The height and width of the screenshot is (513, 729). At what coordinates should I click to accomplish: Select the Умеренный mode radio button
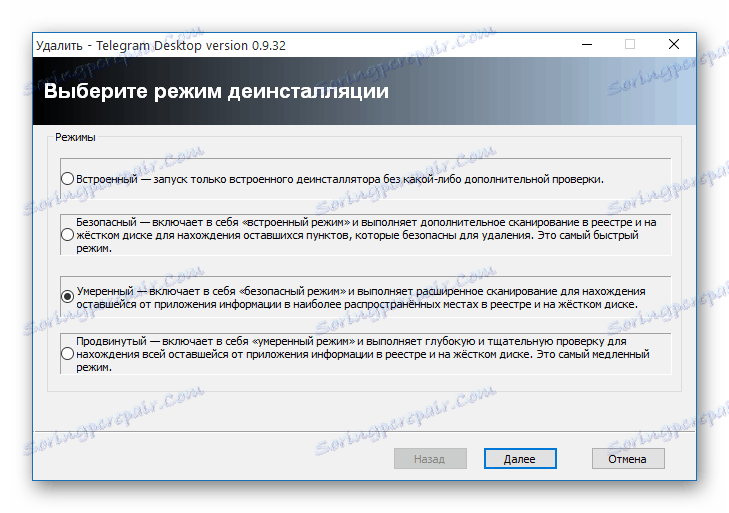click(x=68, y=297)
